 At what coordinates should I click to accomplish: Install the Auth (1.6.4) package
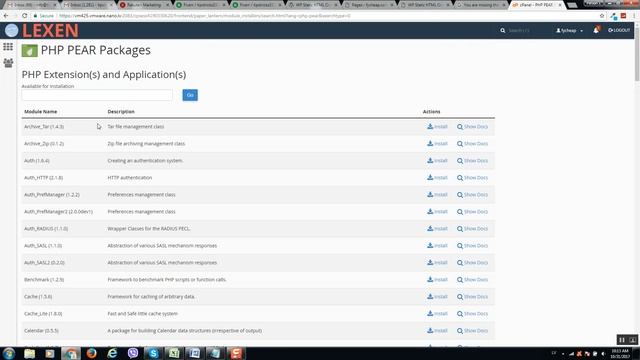point(437,161)
